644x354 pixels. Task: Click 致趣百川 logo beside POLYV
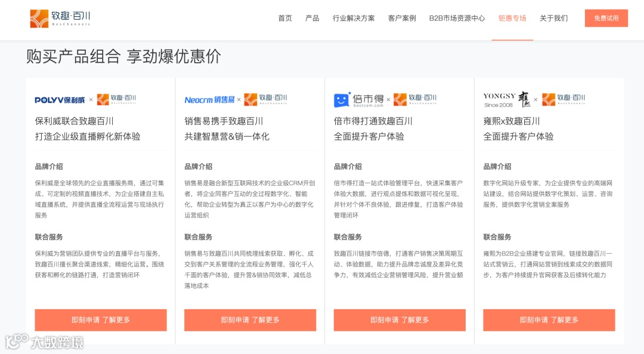[x=117, y=99]
